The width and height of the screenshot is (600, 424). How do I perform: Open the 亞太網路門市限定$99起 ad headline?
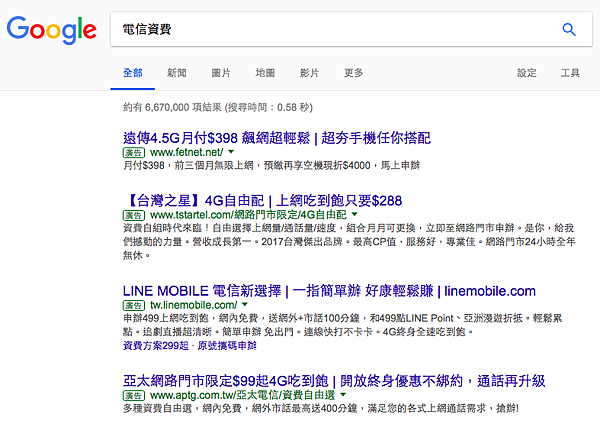[x=334, y=381]
